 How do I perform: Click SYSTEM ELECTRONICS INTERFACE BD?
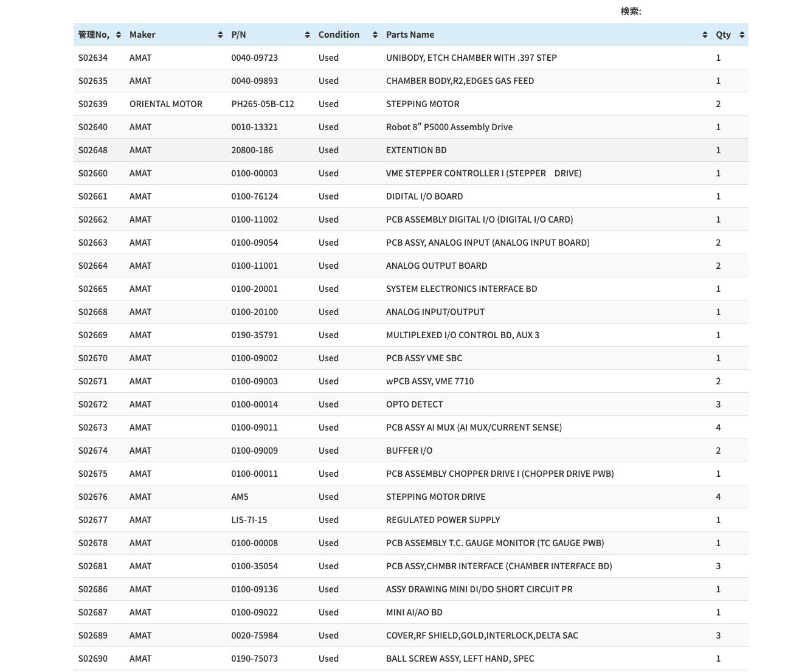pos(462,289)
